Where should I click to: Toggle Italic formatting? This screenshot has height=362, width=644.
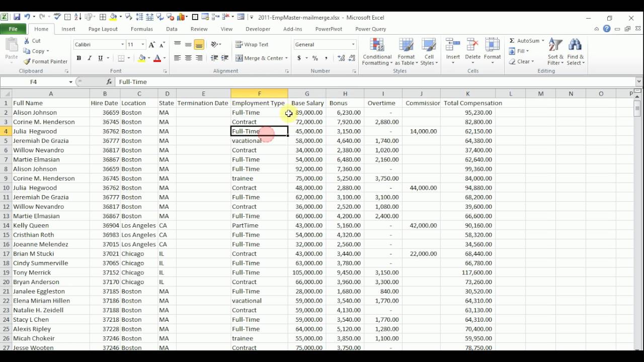click(x=90, y=58)
